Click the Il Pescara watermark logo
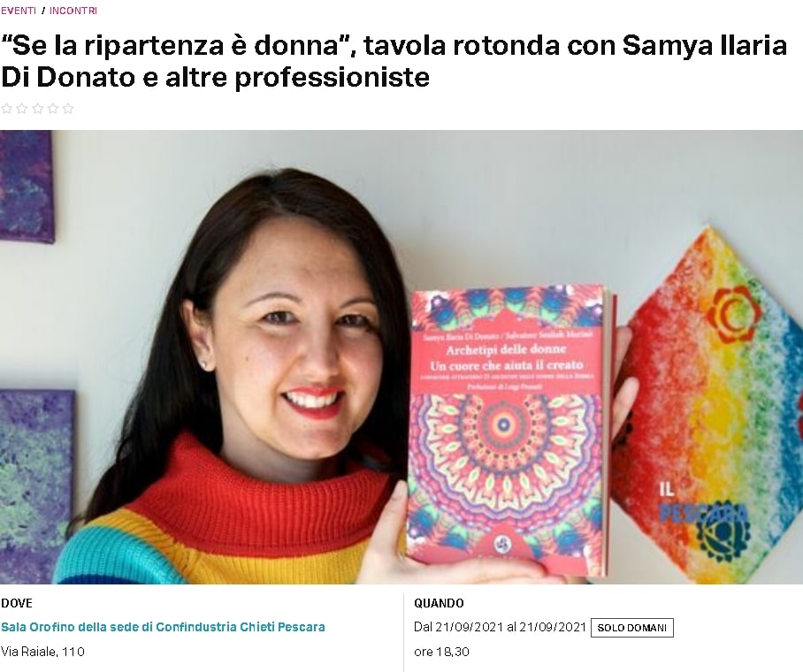 pos(704,505)
